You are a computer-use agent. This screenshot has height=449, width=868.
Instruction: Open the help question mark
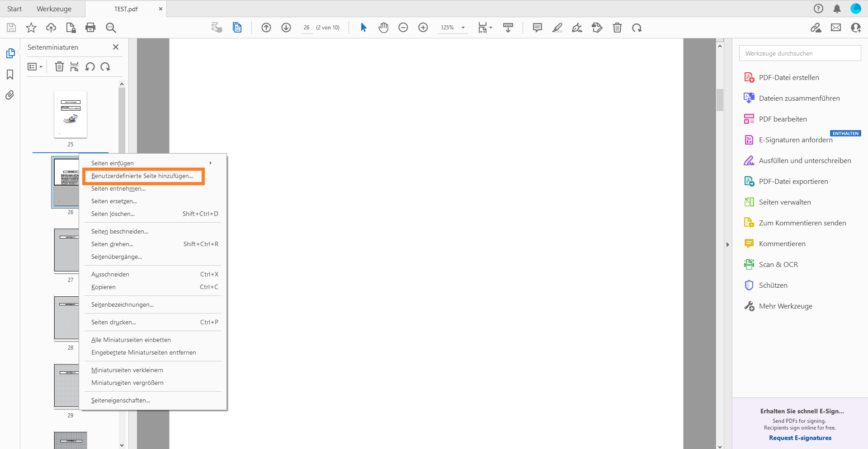point(818,9)
